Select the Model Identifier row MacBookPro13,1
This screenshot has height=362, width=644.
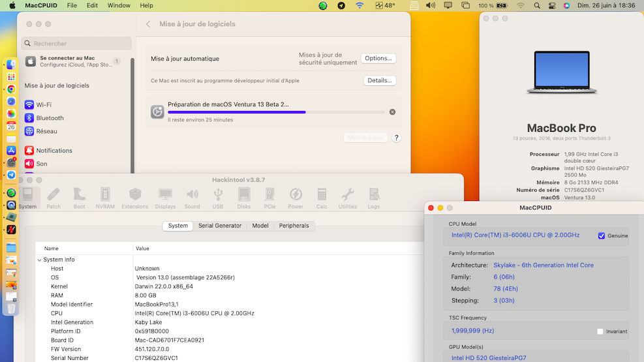[x=229, y=304]
